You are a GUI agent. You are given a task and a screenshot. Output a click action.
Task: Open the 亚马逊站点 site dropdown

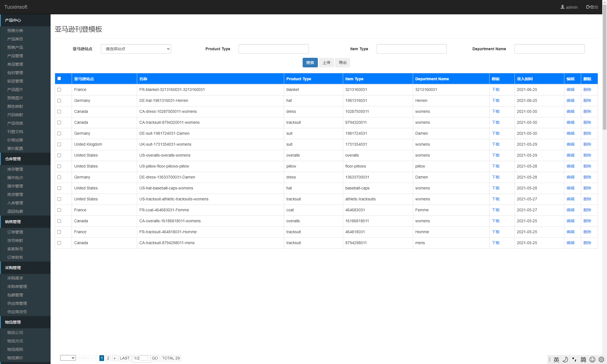coord(136,49)
